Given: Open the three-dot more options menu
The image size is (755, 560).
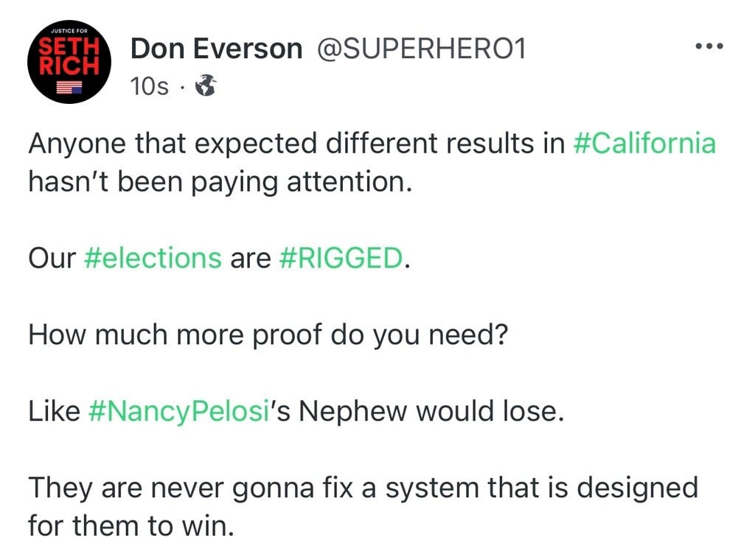Looking at the screenshot, I should tap(709, 46).
